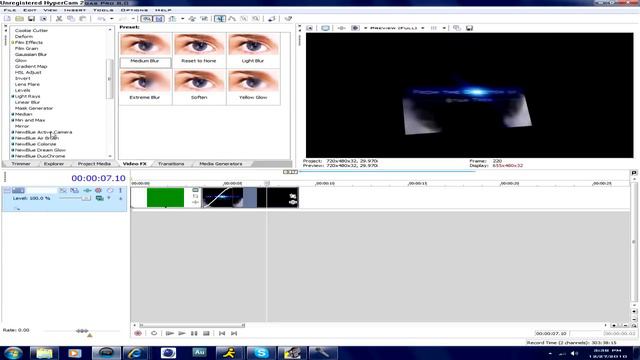Open the Options menu
Viewport: 640px width, 360px height.
tap(134, 10)
